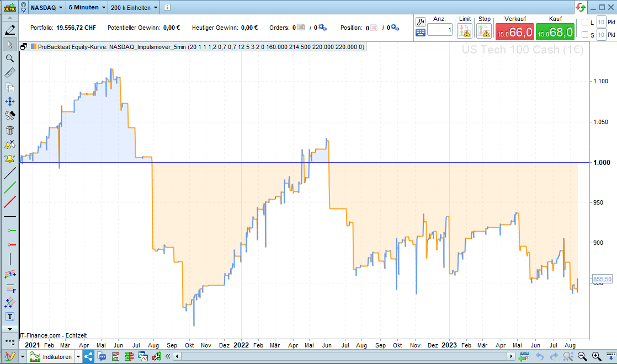Image resolution: width=617 pixels, height=364 pixels.
Task: Open the three-dots toolbar options
Action: coord(10,341)
